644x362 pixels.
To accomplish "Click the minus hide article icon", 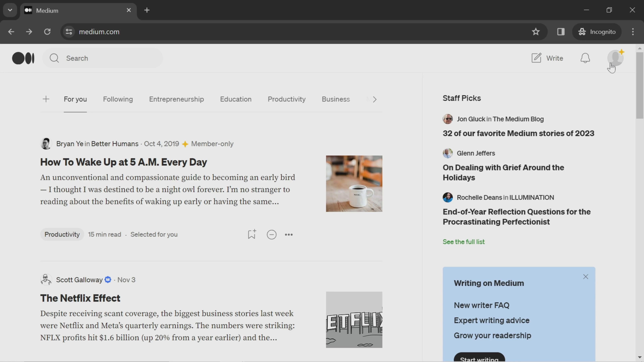I will 272,234.
